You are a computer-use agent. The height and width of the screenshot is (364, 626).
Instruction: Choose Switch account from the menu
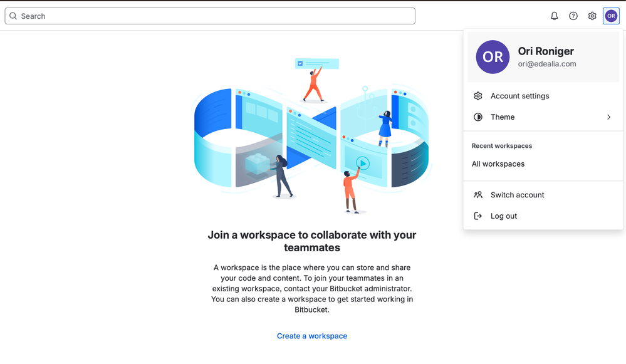pyautogui.click(x=543, y=195)
